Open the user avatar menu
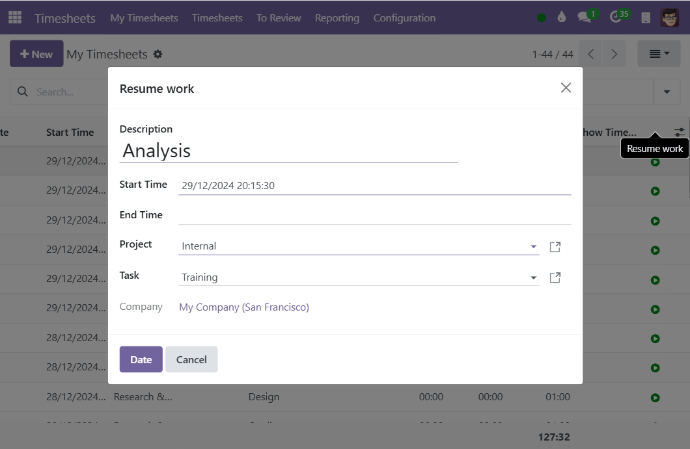Screen dimensions: 690x449 click(x=670, y=18)
